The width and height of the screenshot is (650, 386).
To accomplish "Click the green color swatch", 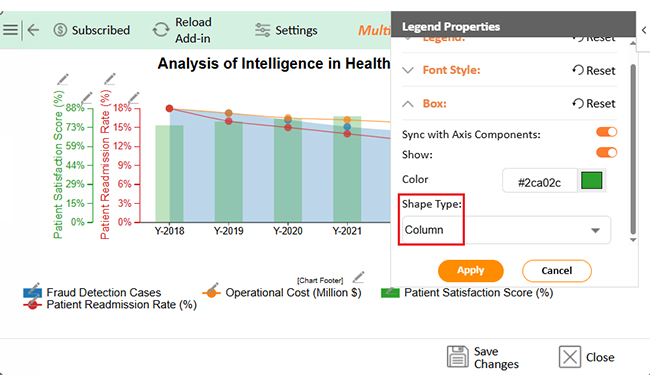I will (x=592, y=181).
